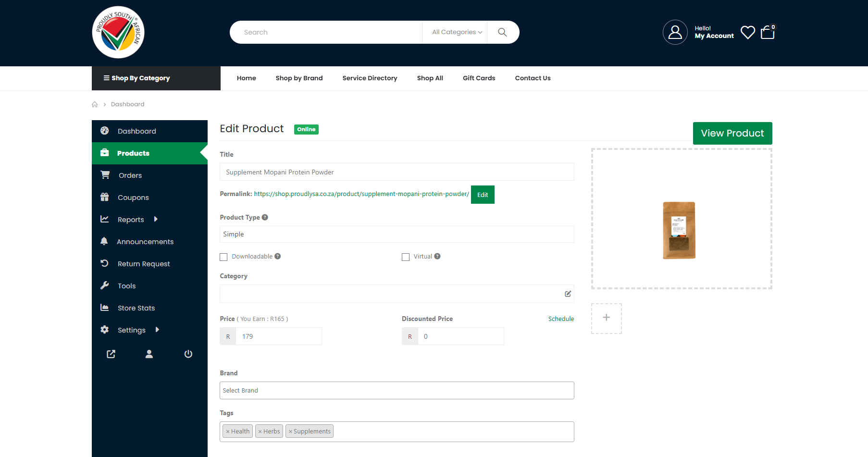Remove the Health tag
Screen dimensions: 868x457
[x=228, y=432]
